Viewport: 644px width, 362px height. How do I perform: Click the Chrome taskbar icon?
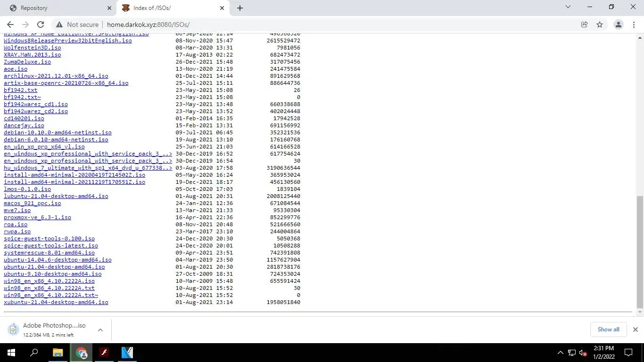coord(81,353)
